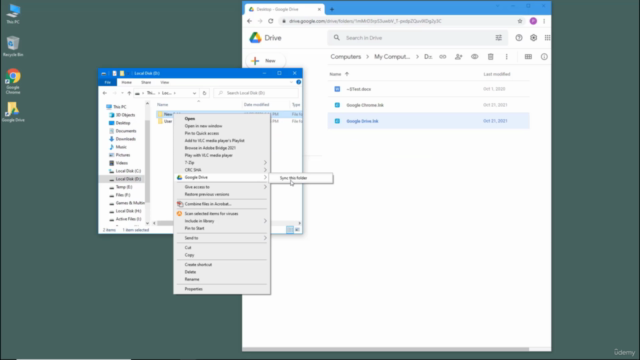The width and height of the screenshot is (640, 360).
Task: Open Chrome profile avatar
Action: pyautogui.click(x=533, y=21)
